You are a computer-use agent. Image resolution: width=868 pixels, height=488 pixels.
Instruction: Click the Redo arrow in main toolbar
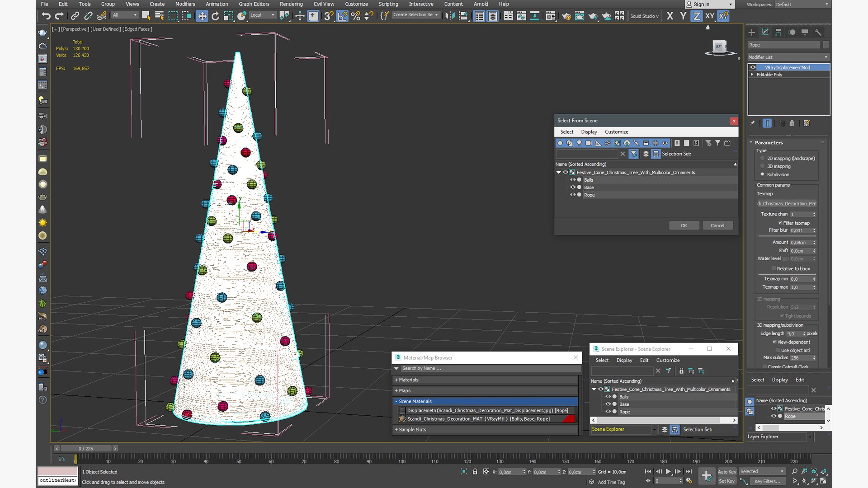tap(59, 16)
